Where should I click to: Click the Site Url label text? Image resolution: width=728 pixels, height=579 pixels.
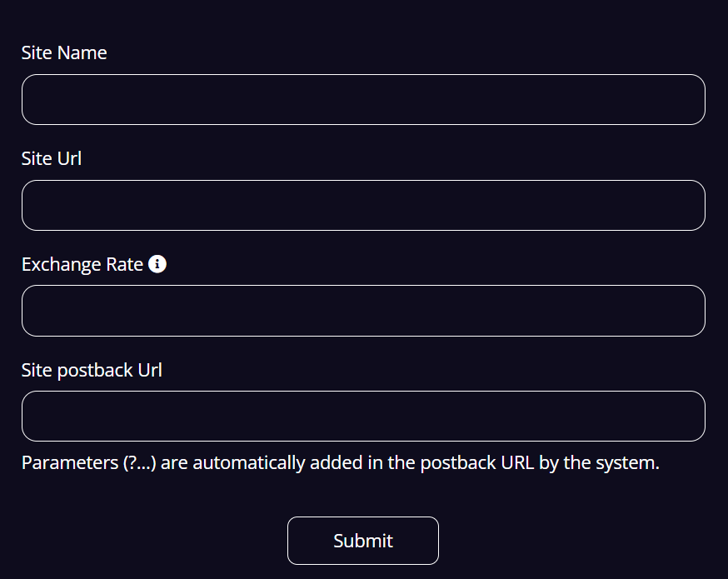(x=52, y=158)
